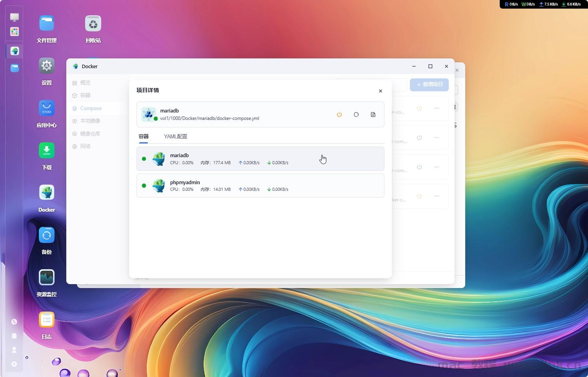Stop the mariadb project with the orange power icon
Screen dimensions: 588x377
pyautogui.click(x=339, y=114)
